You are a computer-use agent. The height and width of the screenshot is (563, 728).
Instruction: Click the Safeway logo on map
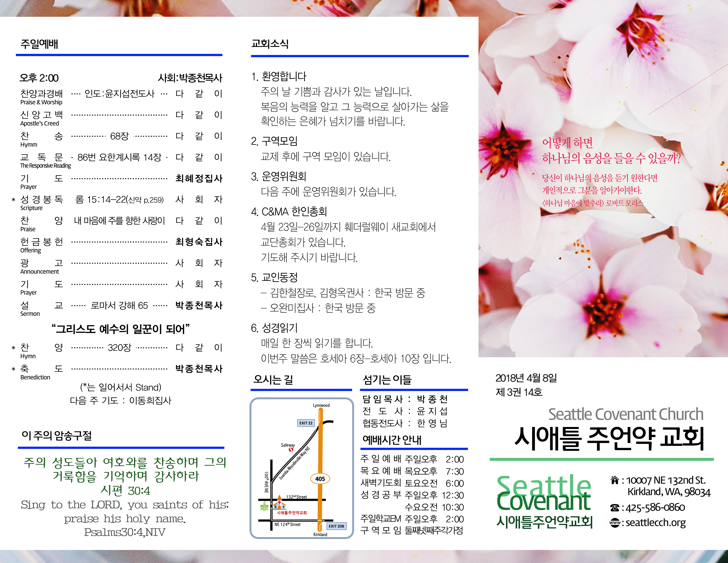point(291,450)
